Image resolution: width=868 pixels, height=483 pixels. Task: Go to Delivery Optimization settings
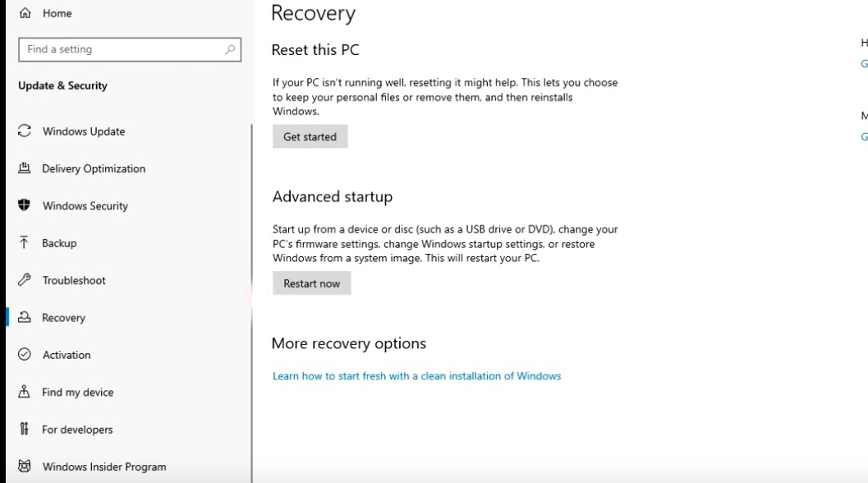[x=94, y=168]
